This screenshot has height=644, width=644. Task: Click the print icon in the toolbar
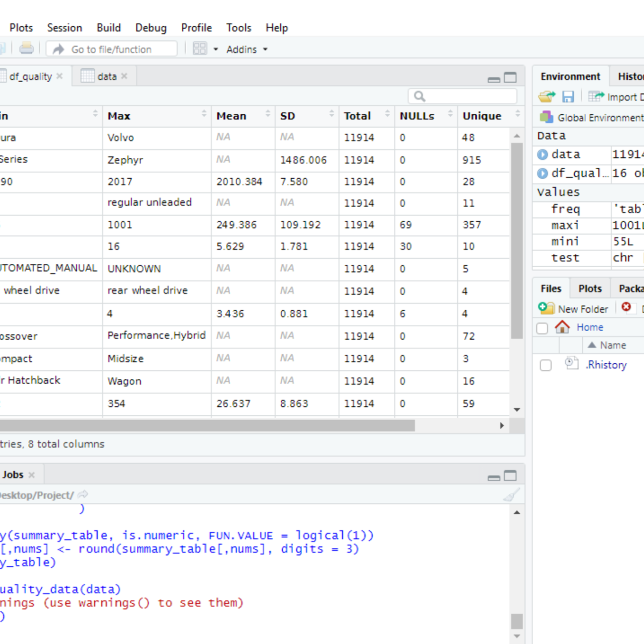tap(26, 49)
